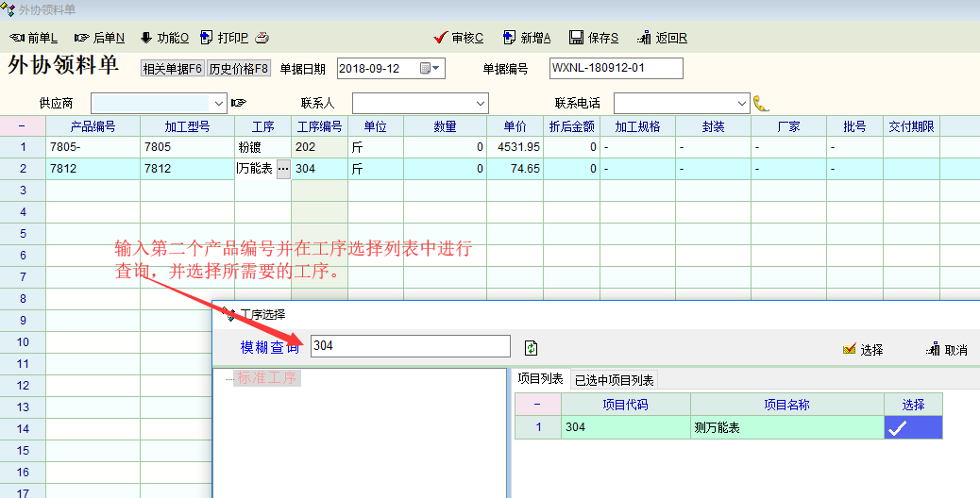The width and height of the screenshot is (980, 498).
Task: Open the 联系人 contact dropdown
Action: [480, 103]
